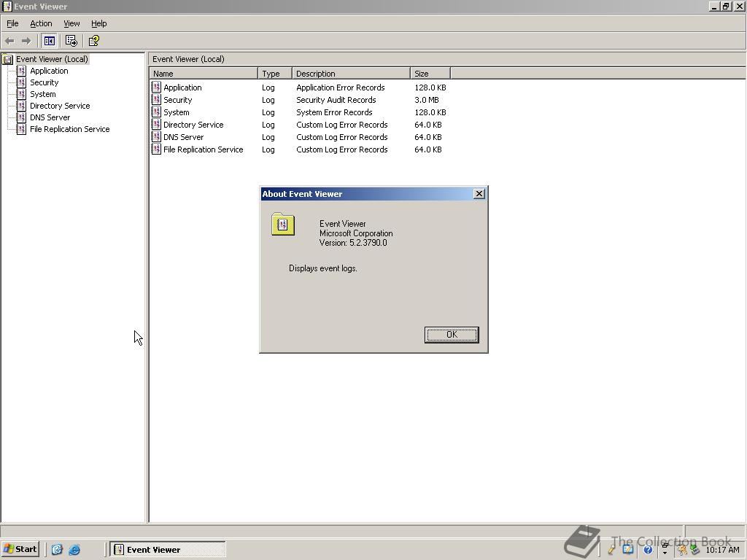Sort by the Description column header
This screenshot has width=747, height=560.
click(351, 74)
